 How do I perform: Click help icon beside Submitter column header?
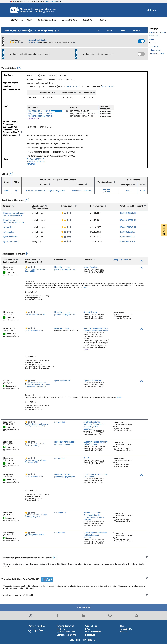pyautogui.click(x=95, y=260)
